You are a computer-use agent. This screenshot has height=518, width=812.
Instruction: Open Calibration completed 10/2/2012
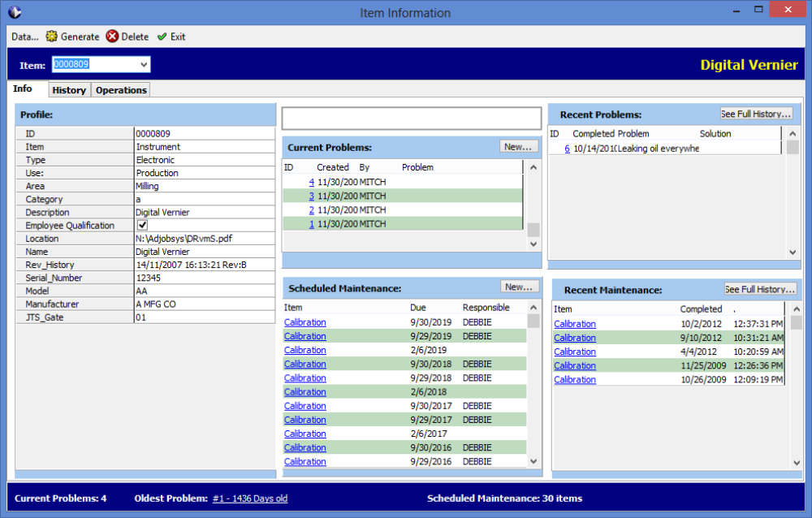point(575,324)
